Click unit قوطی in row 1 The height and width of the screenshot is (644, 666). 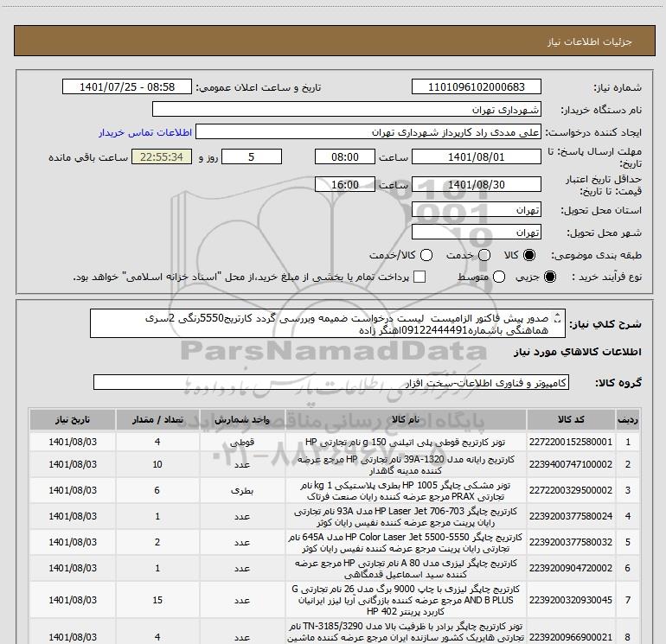(242, 442)
